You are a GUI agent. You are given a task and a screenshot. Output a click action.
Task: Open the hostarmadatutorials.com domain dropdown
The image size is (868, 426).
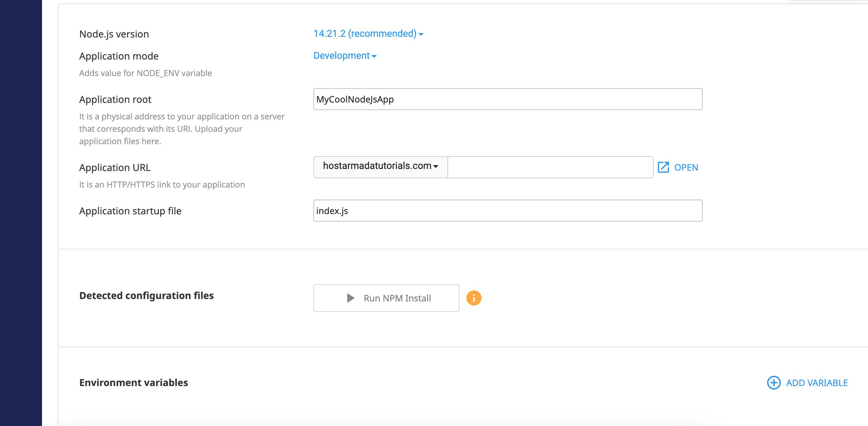click(381, 167)
